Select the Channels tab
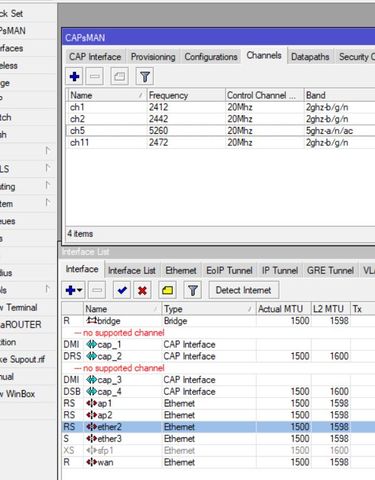 point(264,56)
